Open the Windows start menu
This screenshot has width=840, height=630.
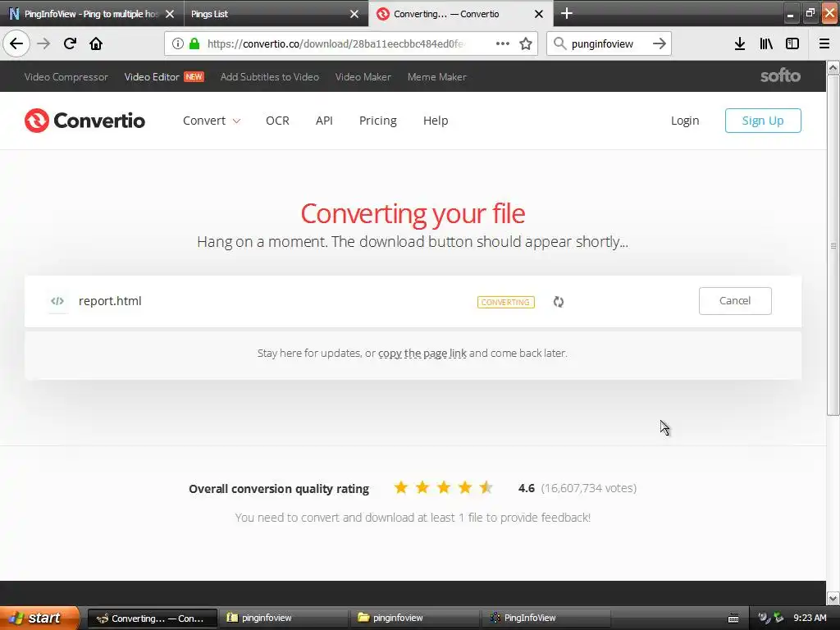39,619
